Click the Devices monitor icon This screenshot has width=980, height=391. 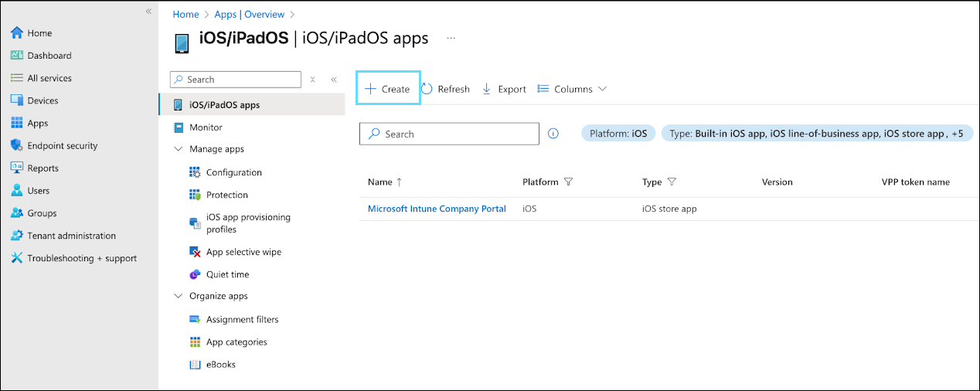[x=17, y=100]
